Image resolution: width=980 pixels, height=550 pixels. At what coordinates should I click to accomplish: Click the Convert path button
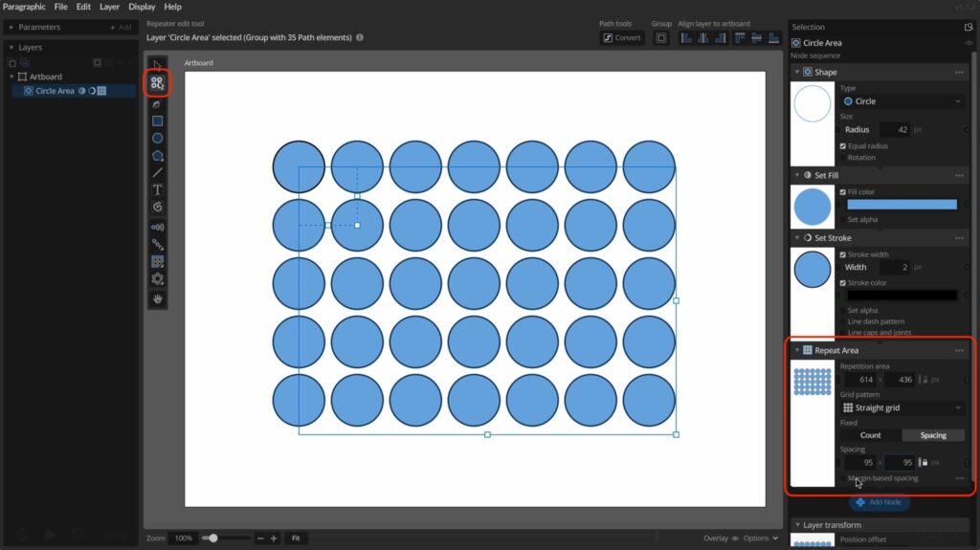coord(621,38)
